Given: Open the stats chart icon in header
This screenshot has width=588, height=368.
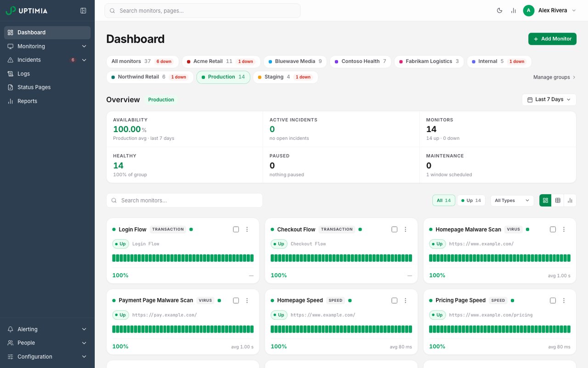Looking at the screenshot, I should click(514, 11).
